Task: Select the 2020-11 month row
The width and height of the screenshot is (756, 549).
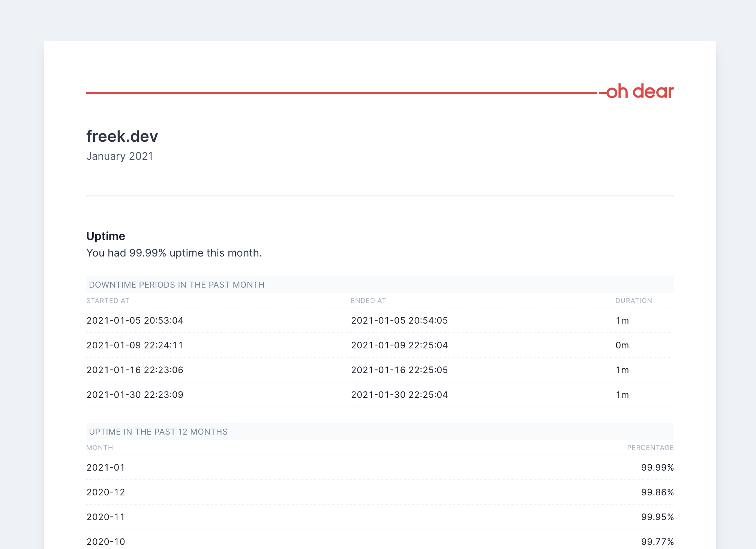Action: point(380,517)
